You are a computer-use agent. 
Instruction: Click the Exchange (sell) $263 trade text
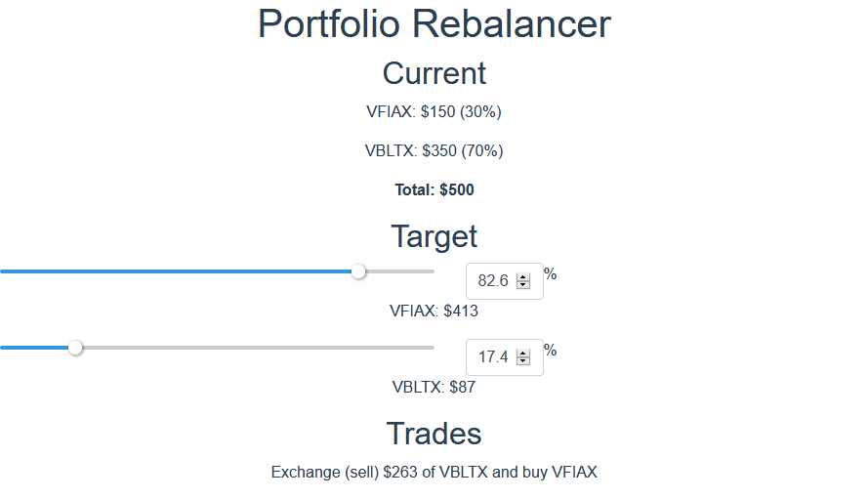click(x=434, y=472)
